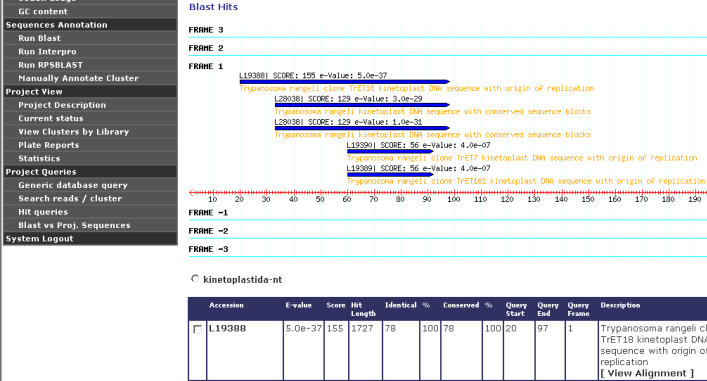Click the L19390 blue hit bar
Screen dimensions: 707x381
tap(390, 151)
